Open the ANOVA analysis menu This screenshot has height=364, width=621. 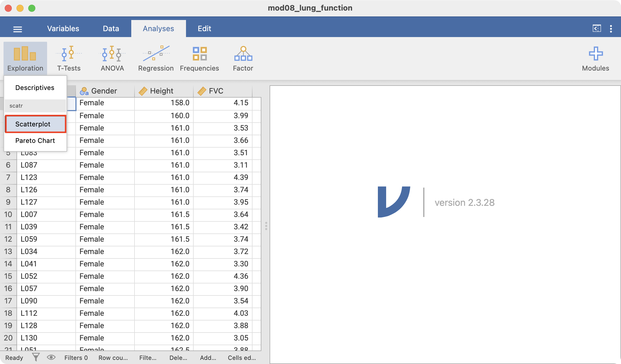(112, 59)
